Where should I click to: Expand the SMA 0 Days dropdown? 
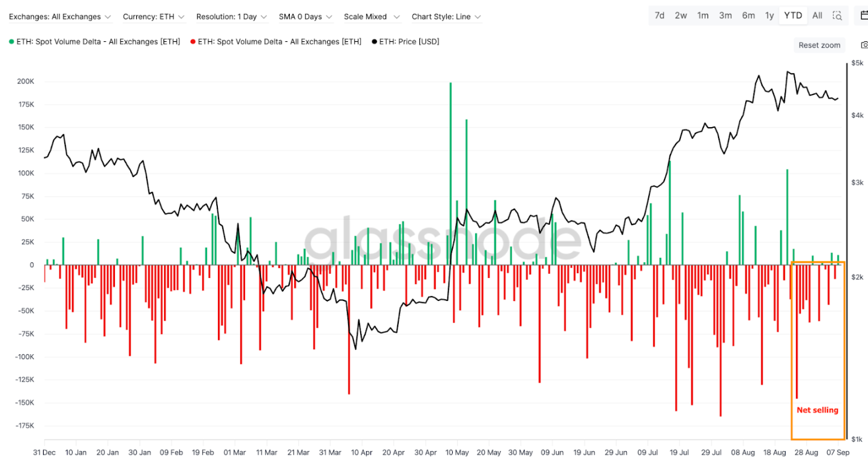305,17
